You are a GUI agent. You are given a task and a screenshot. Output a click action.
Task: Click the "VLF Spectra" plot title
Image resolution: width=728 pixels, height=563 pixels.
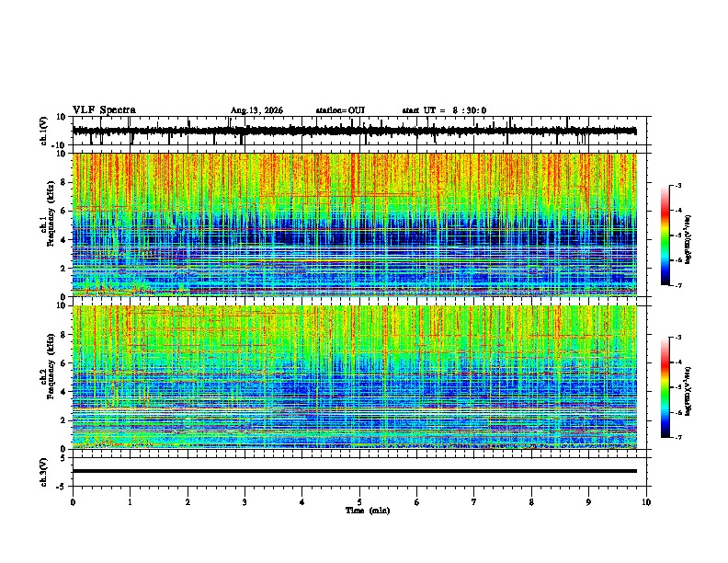(104, 110)
